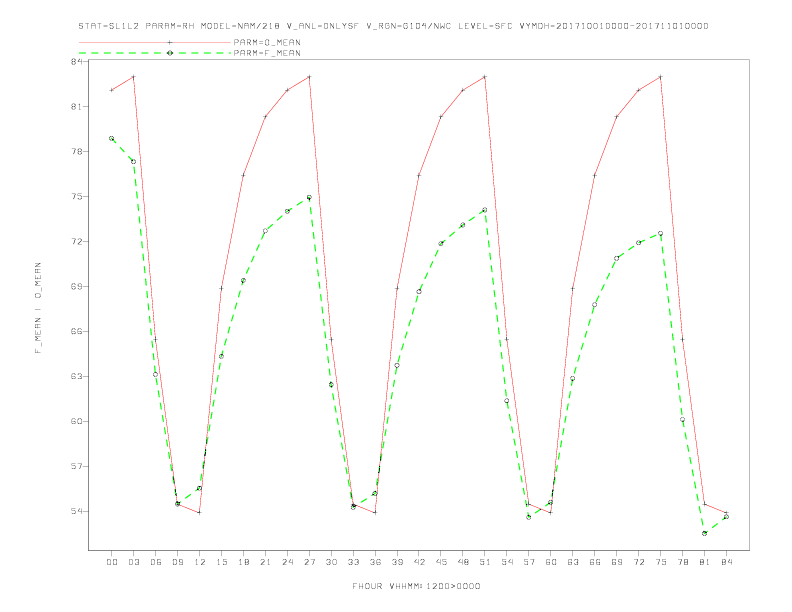Click the green F_MEAN circle marker at hour 00
Viewport: 792px width, 612px height.
[112, 138]
